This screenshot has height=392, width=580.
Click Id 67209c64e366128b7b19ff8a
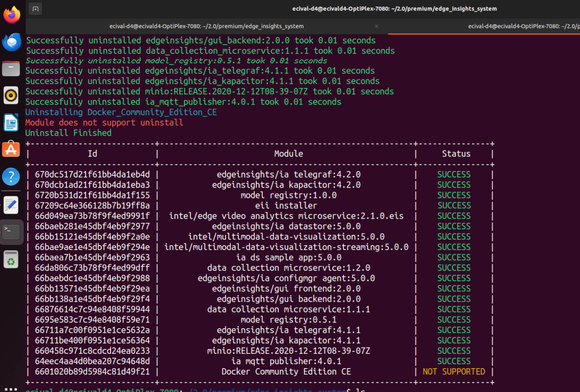pos(92,206)
